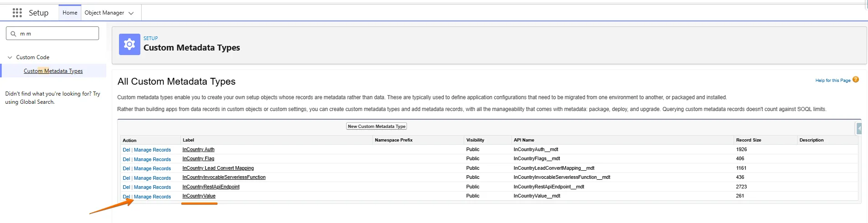Open Manage Records for InCountryValue
This screenshot has height=223, width=868.
pos(152,197)
